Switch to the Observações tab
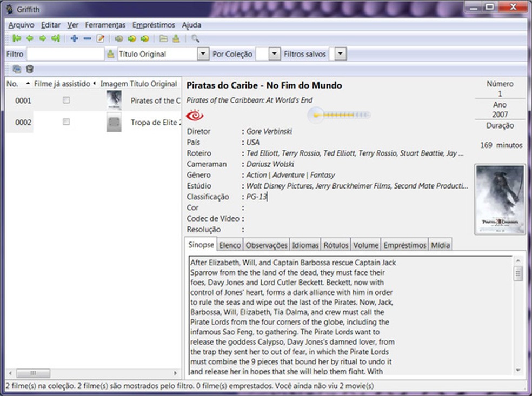 [x=267, y=245]
